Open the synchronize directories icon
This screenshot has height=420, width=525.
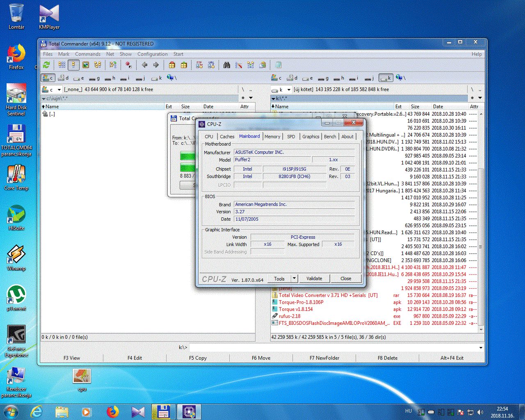[x=251, y=65]
